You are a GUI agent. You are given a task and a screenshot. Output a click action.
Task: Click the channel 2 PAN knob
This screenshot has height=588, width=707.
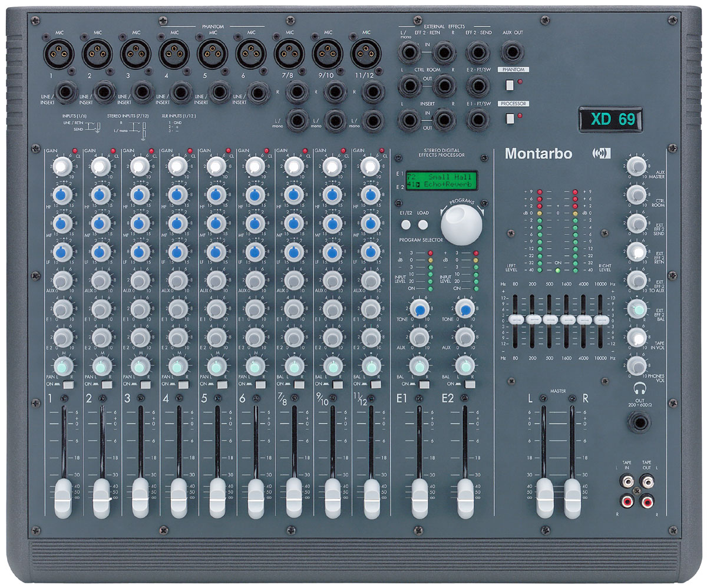point(101,366)
